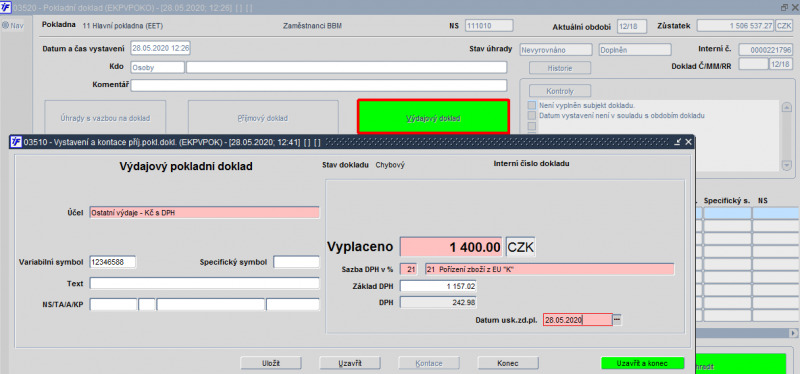Collapse the dialog with the arrow icon
The width and height of the screenshot is (800, 374).
(678, 142)
